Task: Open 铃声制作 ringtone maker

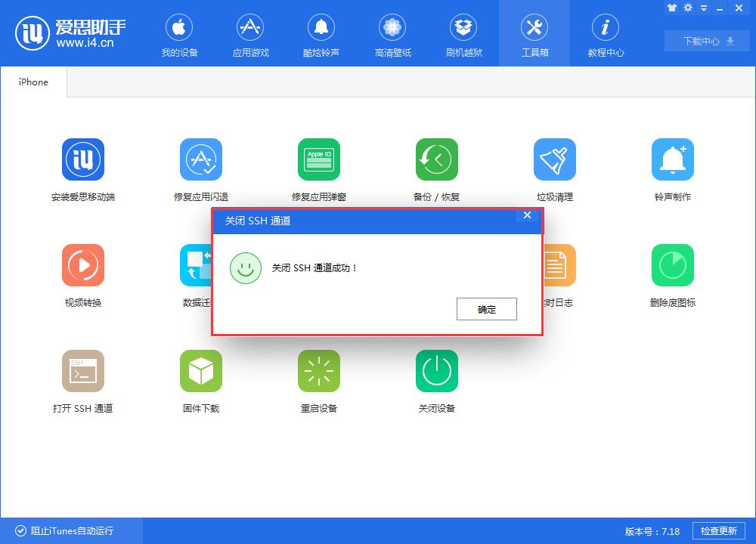Action: coord(673,169)
